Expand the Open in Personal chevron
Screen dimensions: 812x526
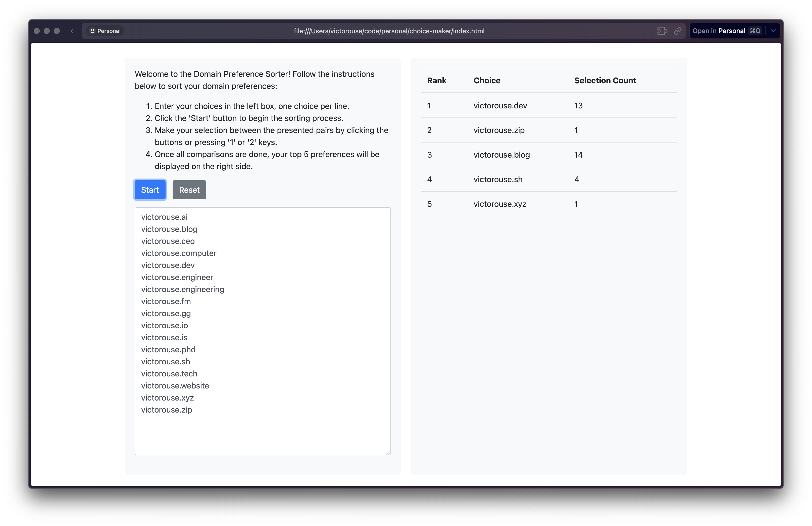[x=773, y=31]
